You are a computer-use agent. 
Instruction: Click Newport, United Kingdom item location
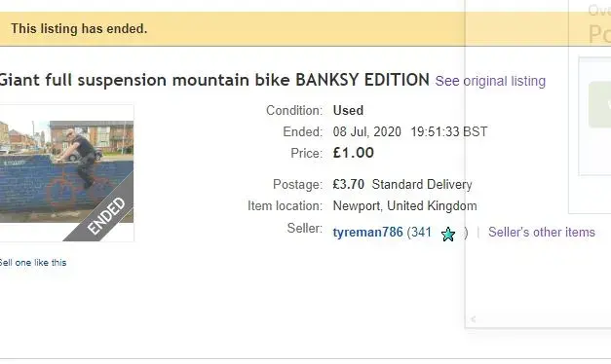coord(404,205)
